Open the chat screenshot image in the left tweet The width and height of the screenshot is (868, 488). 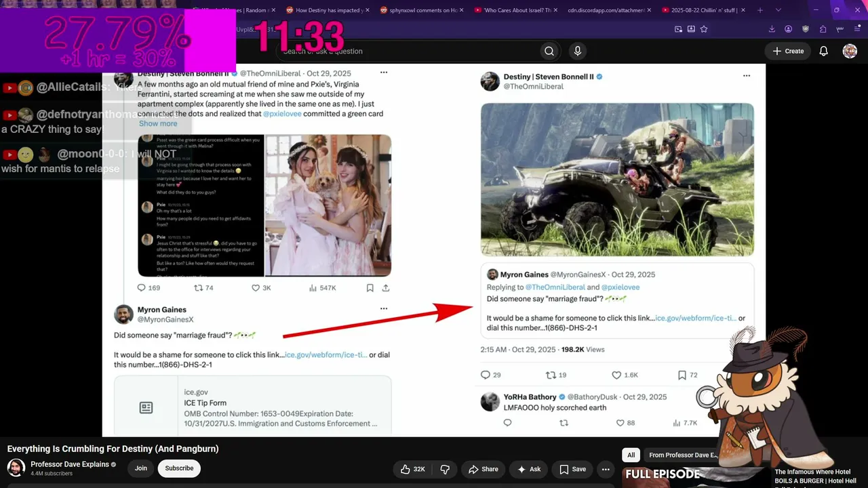point(201,205)
